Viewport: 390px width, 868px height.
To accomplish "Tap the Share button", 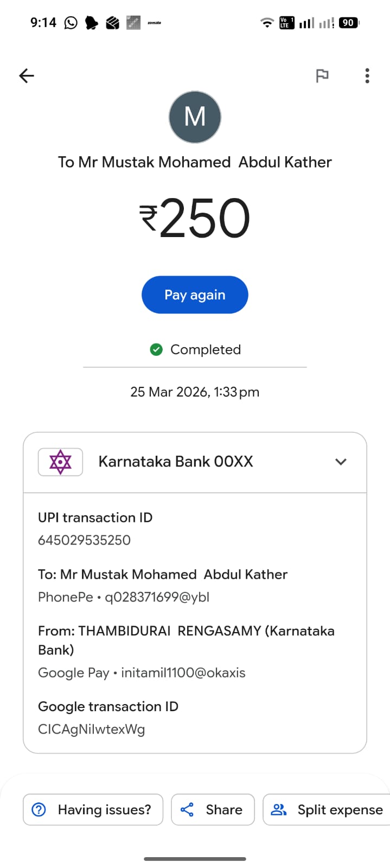I will pyautogui.click(x=213, y=809).
